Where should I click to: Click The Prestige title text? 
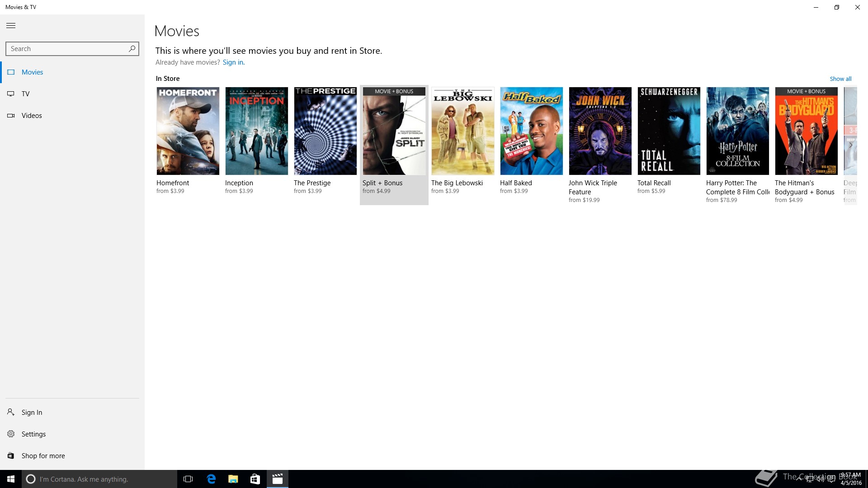[x=312, y=183]
